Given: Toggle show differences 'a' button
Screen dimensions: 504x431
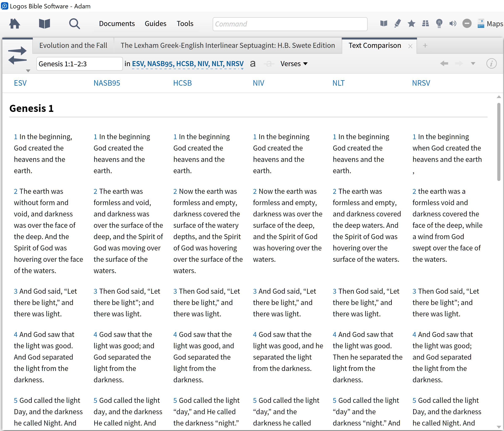Looking at the screenshot, I should click(x=253, y=64).
